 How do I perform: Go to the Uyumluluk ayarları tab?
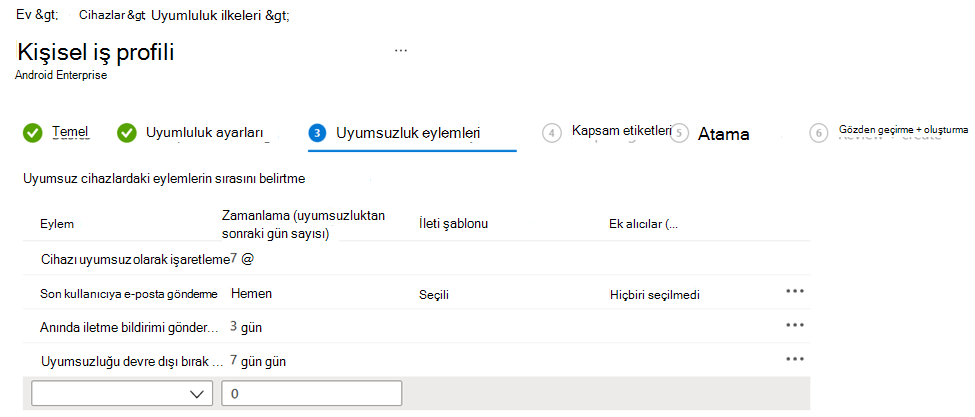(204, 132)
